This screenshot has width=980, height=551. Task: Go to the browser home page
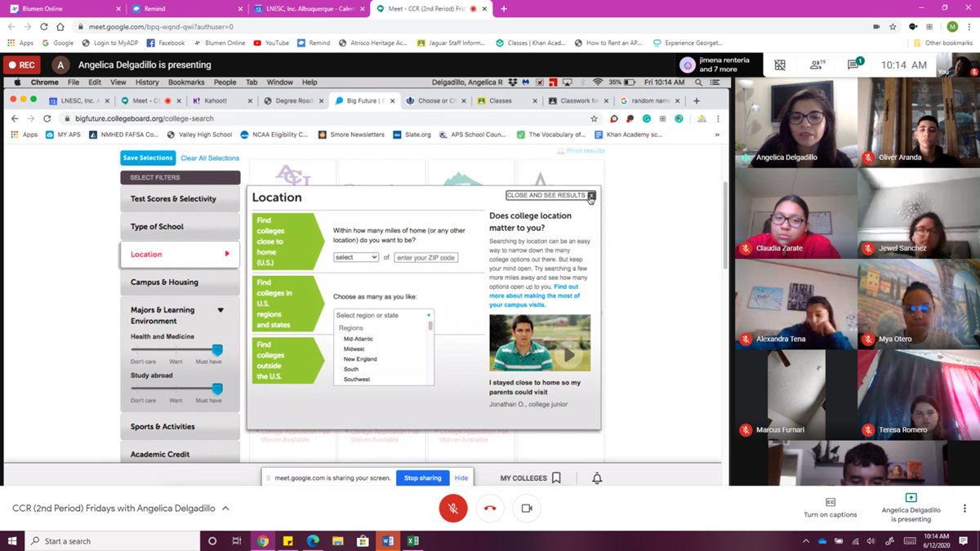(60, 26)
